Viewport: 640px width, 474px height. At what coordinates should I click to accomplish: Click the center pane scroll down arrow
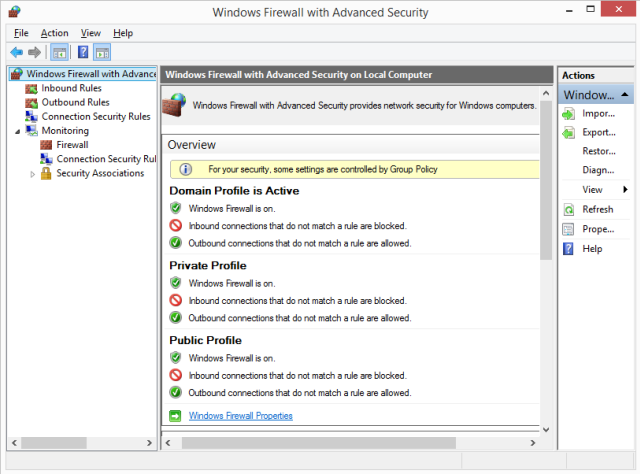(546, 429)
